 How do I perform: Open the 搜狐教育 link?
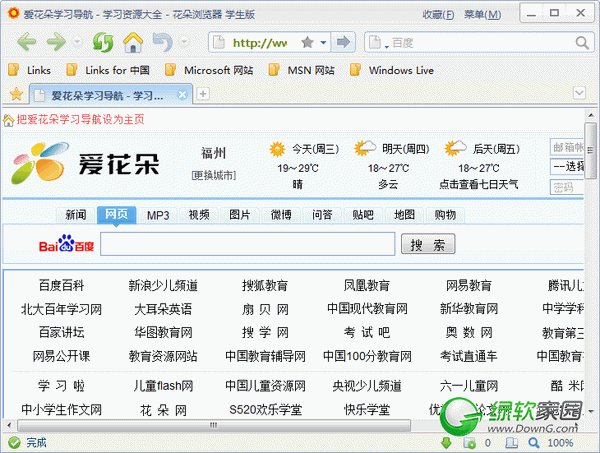pos(265,285)
